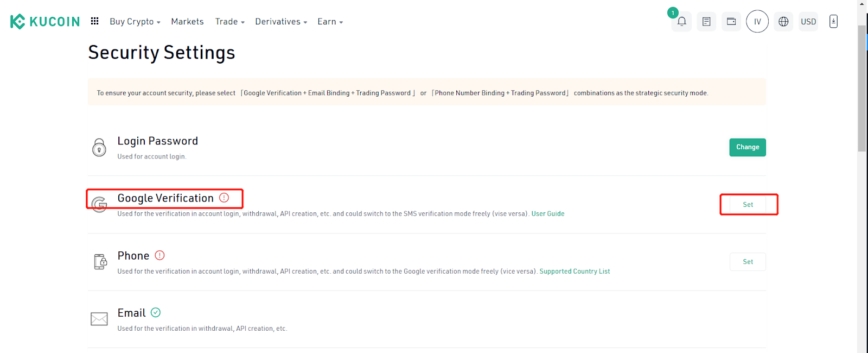
Task: Open the Earn menu
Action: coord(330,22)
